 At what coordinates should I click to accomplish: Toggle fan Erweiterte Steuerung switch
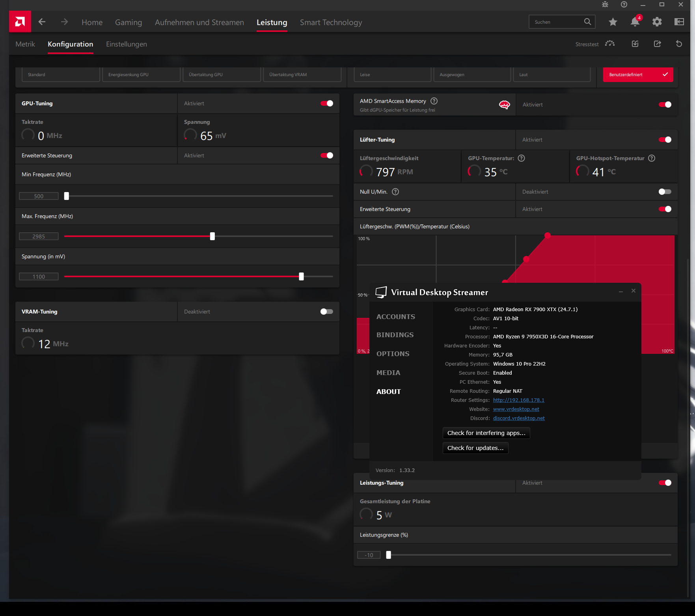coord(665,209)
